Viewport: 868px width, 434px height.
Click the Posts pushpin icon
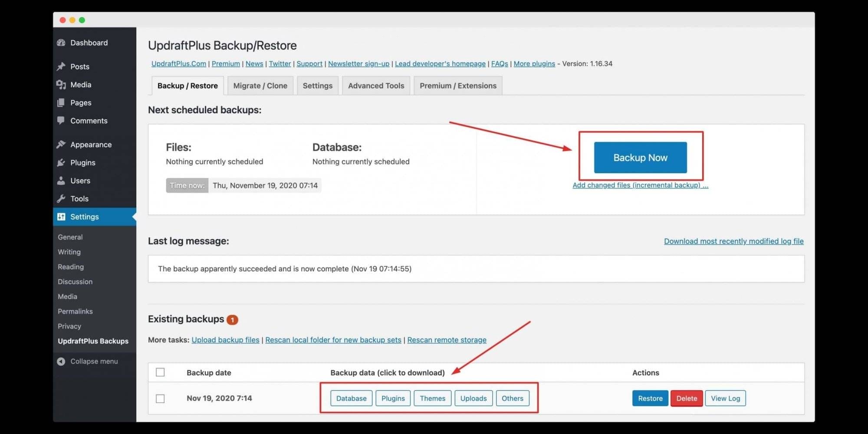pyautogui.click(x=61, y=66)
